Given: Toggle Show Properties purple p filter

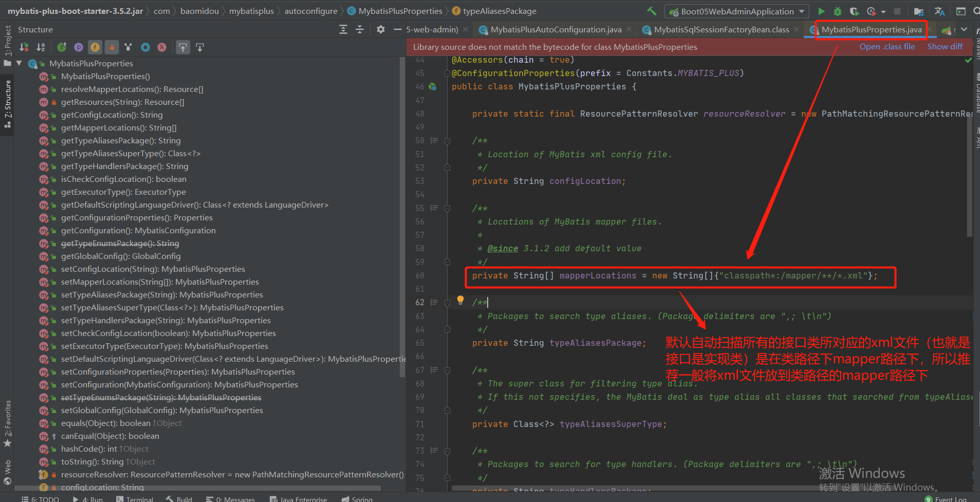Looking at the screenshot, I should point(79,47).
